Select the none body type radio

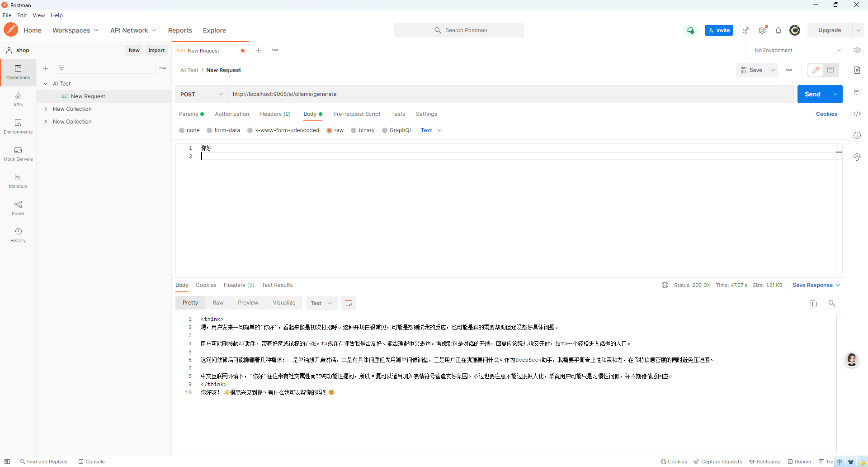pos(182,130)
